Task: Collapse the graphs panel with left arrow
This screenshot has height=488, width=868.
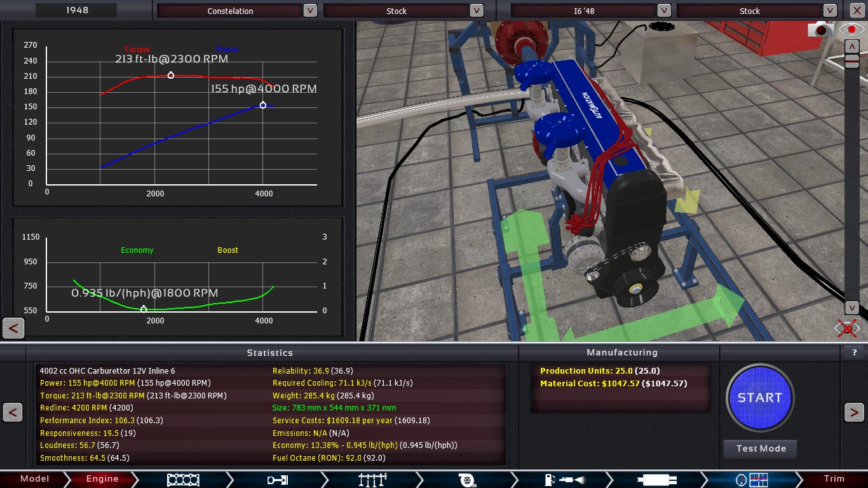Action: click(13, 329)
